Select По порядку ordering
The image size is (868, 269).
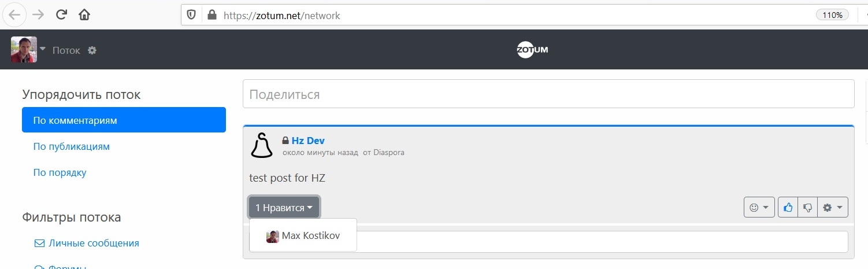[60, 172]
